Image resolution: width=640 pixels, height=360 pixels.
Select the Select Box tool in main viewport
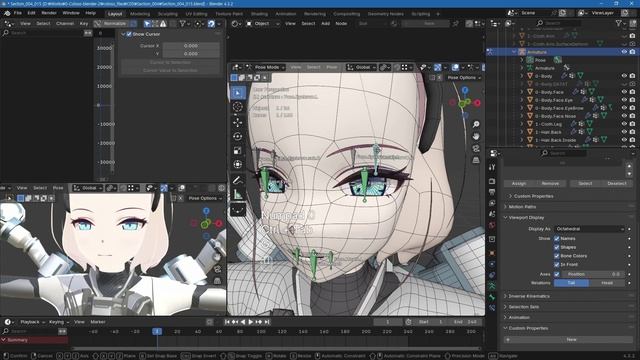(238, 93)
